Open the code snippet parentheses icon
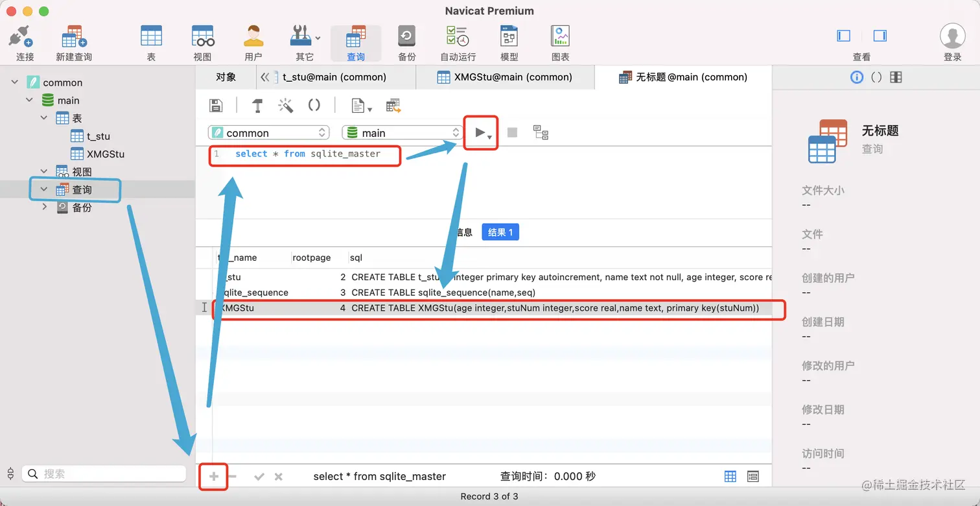The height and width of the screenshot is (506, 980). tap(314, 106)
